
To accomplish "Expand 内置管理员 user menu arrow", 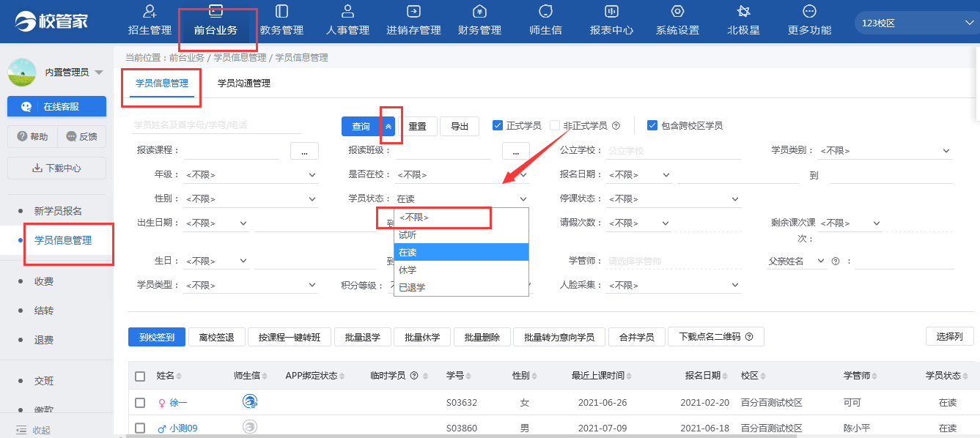I will click(x=99, y=72).
